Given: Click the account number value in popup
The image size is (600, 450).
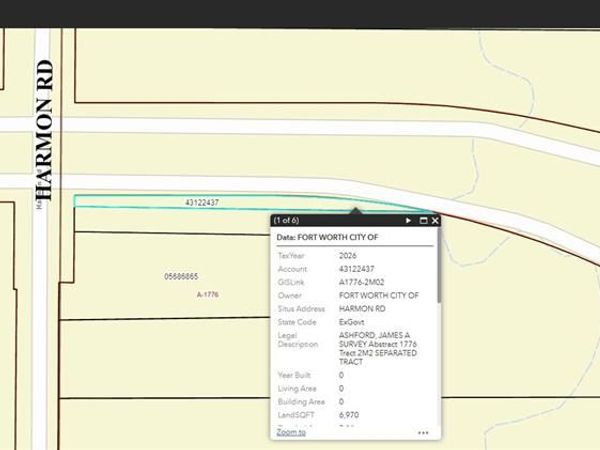Looking at the screenshot, I should [x=357, y=269].
